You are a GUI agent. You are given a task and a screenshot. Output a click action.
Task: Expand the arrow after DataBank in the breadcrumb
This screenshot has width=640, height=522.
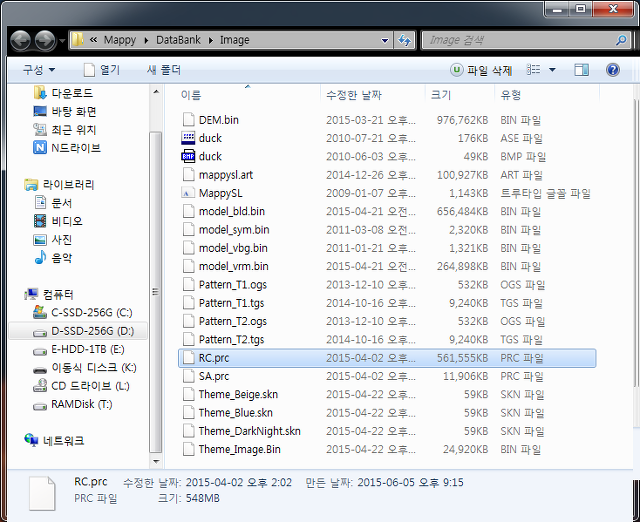click(211, 40)
